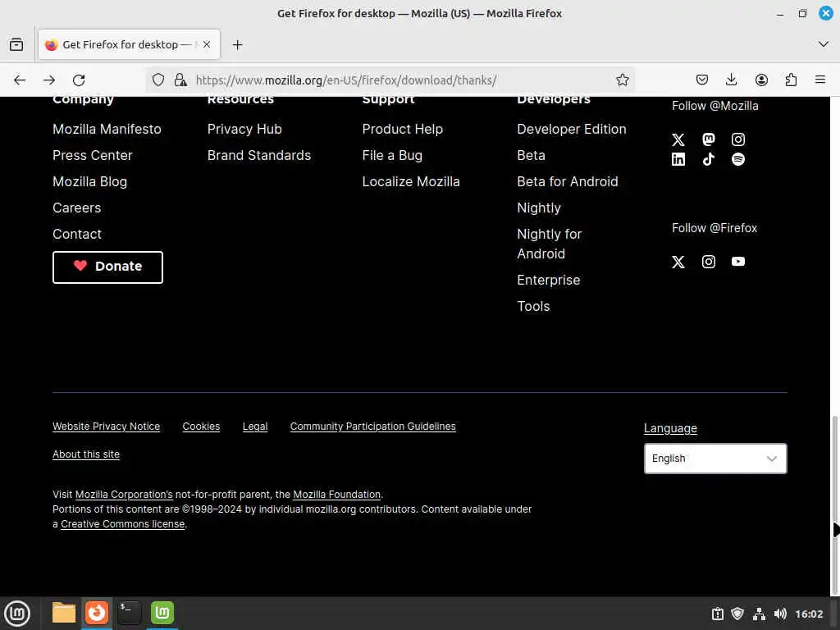Click the Language label link
Viewport: 840px width, 630px height.
point(670,428)
